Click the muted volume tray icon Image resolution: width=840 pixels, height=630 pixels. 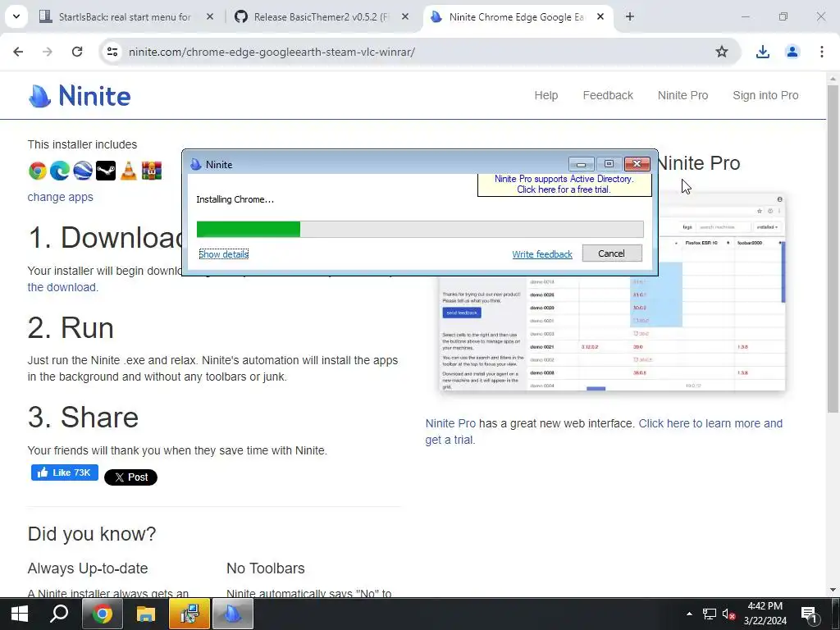[x=728, y=614]
